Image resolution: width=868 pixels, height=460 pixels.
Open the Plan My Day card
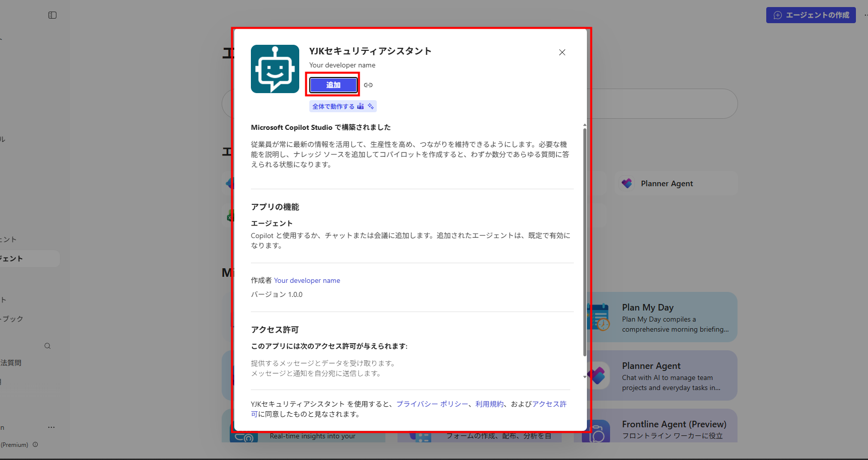point(662,317)
